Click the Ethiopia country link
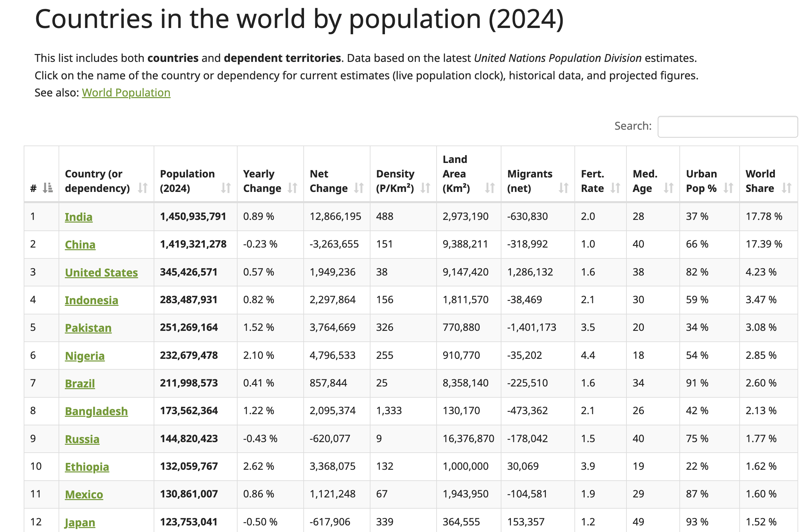The height and width of the screenshot is (532, 812). coord(87,467)
